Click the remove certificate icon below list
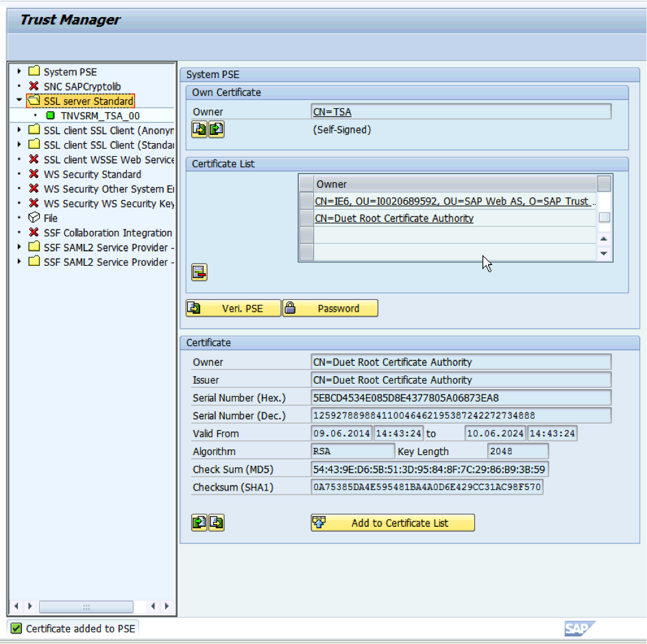 (x=199, y=272)
